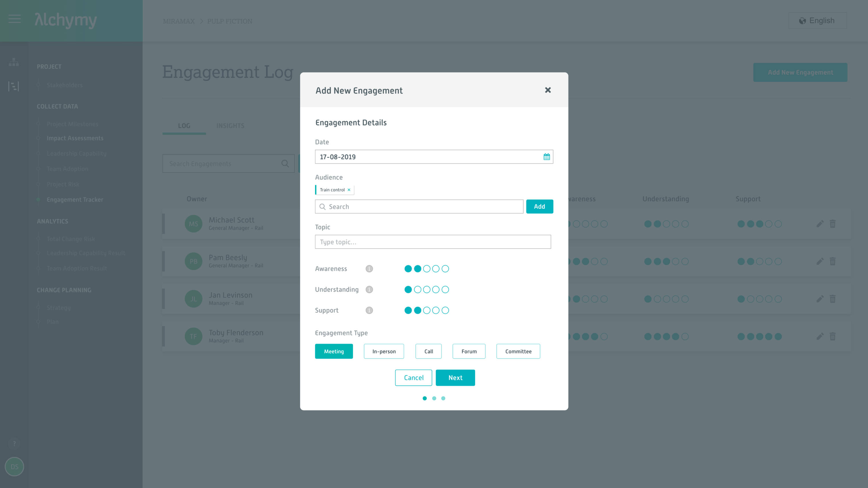Viewport: 868px width, 488px height.
Task: Open help using the question mark icon
Action: pyautogui.click(x=14, y=444)
